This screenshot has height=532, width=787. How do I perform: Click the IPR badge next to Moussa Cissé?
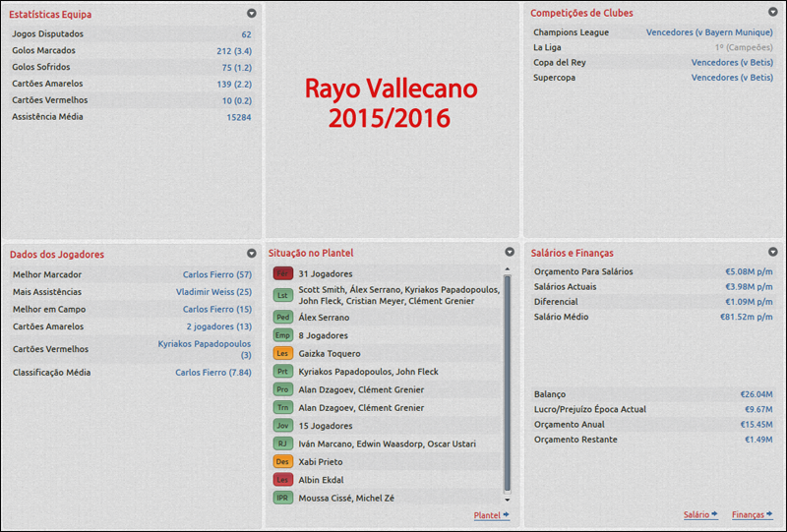[x=282, y=498]
